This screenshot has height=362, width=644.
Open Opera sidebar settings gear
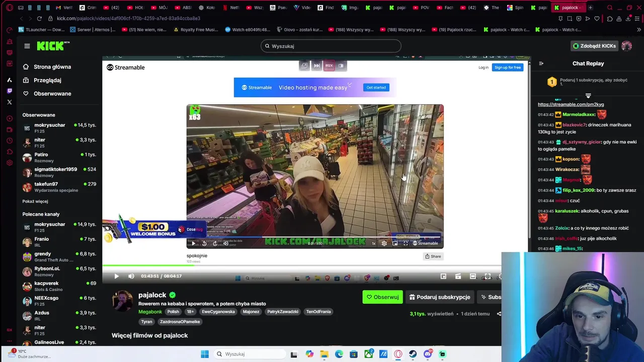point(9,163)
